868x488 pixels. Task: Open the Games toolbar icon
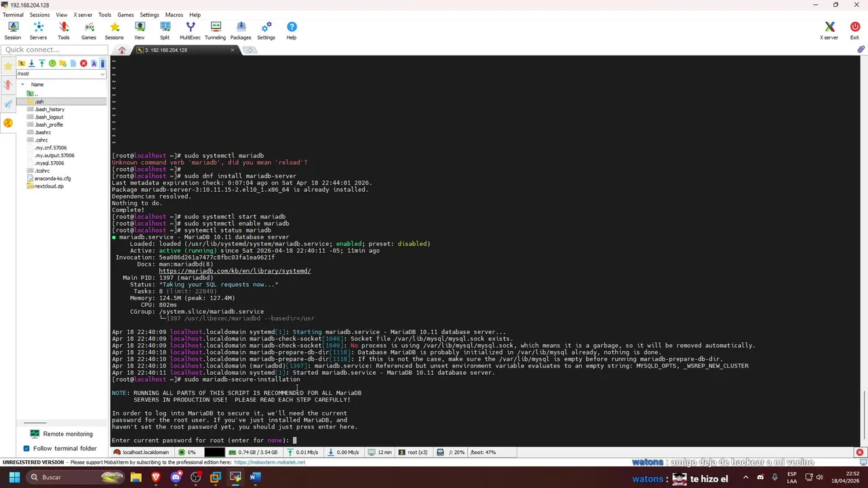(x=89, y=30)
